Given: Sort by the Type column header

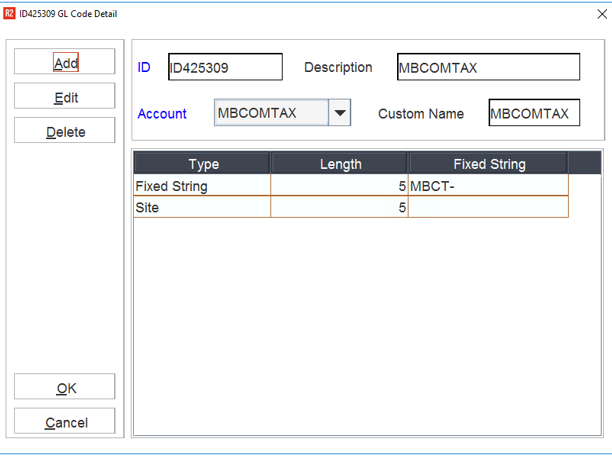Looking at the screenshot, I should click(x=202, y=164).
